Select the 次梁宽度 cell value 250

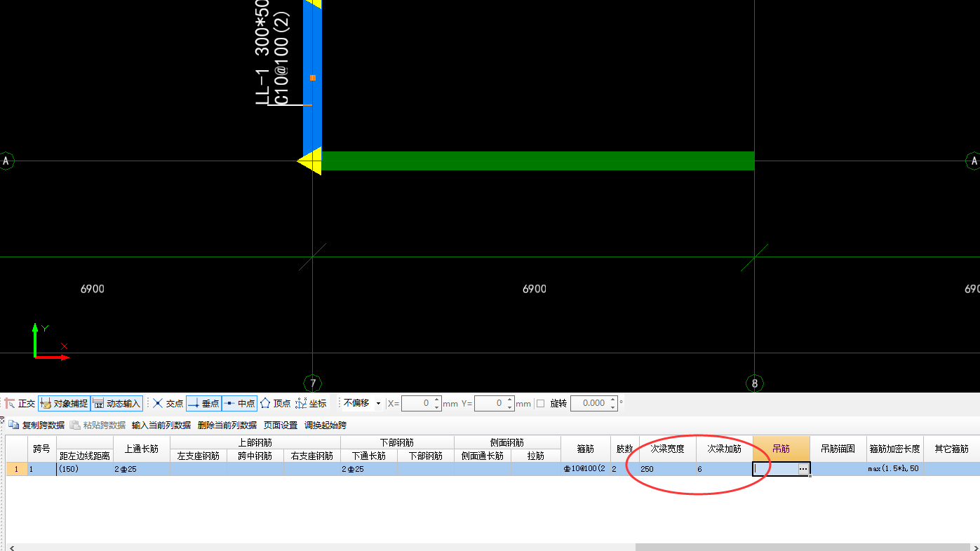tap(667, 469)
